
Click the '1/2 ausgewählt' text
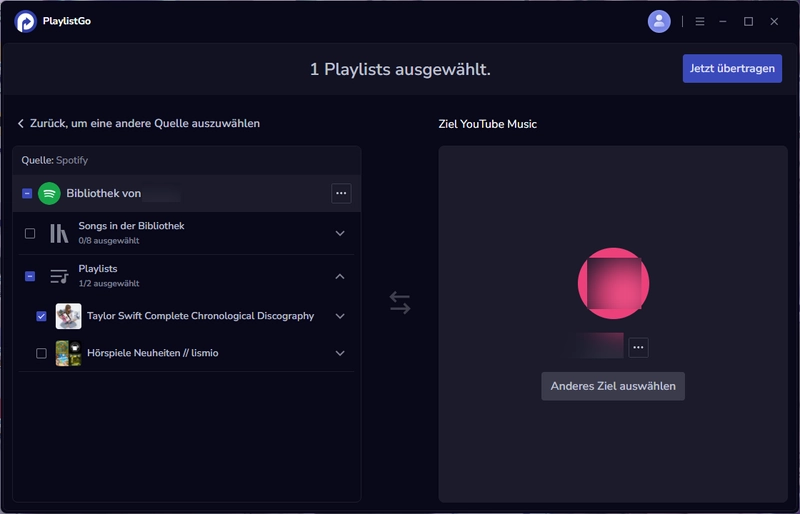click(109, 283)
